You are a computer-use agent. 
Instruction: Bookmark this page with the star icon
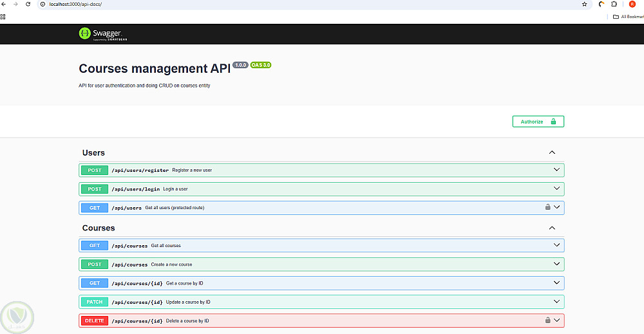(584, 4)
